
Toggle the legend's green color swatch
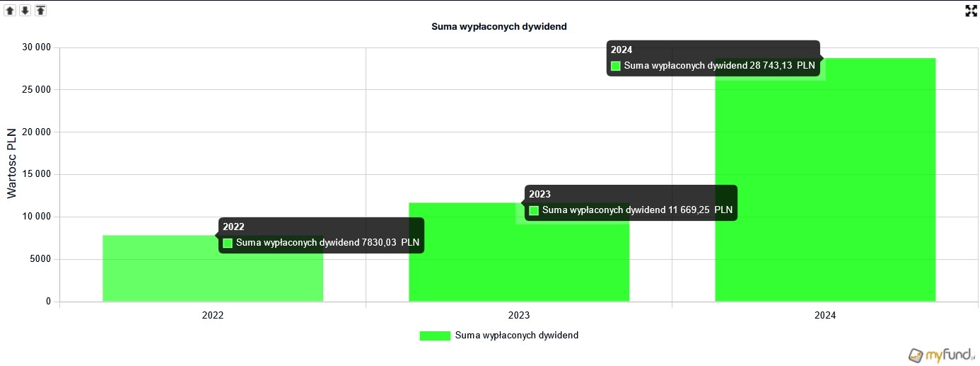434,336
